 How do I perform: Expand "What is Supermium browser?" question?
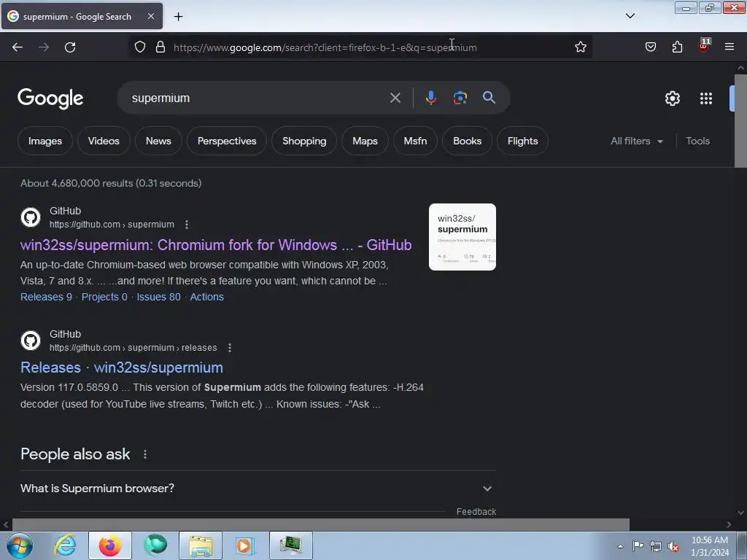click(258, 489)
